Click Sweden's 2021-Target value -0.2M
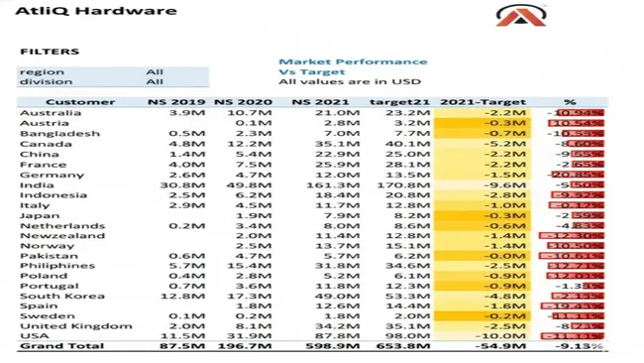 [x=504, y=316]
